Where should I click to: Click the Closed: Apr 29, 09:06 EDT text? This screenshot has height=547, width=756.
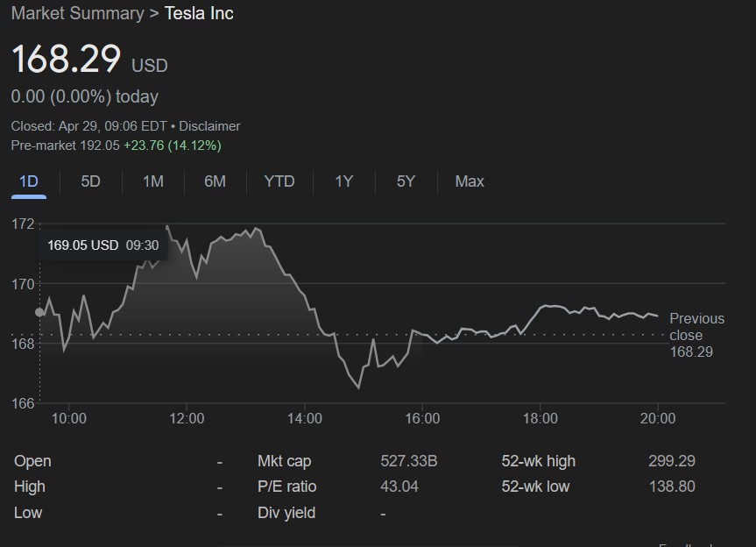click(x=88, y=126)
